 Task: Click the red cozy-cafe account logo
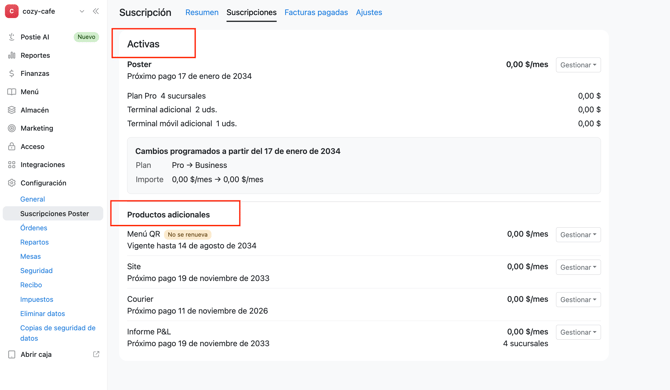(12, 11)
